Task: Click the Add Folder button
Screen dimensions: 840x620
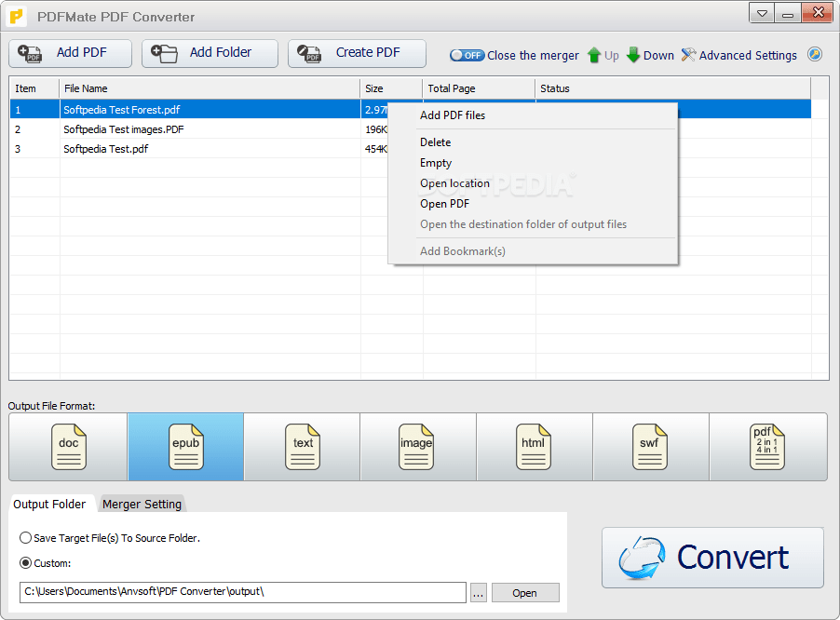Action: [210, 53]
